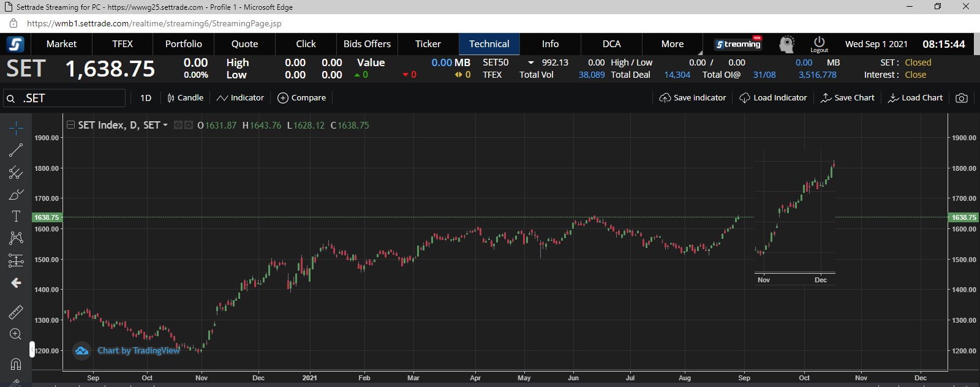This screenshot has width=980, height=387.
Task: Click the date Wed Sep 1 2021
Action: click(x=876, y=44)
